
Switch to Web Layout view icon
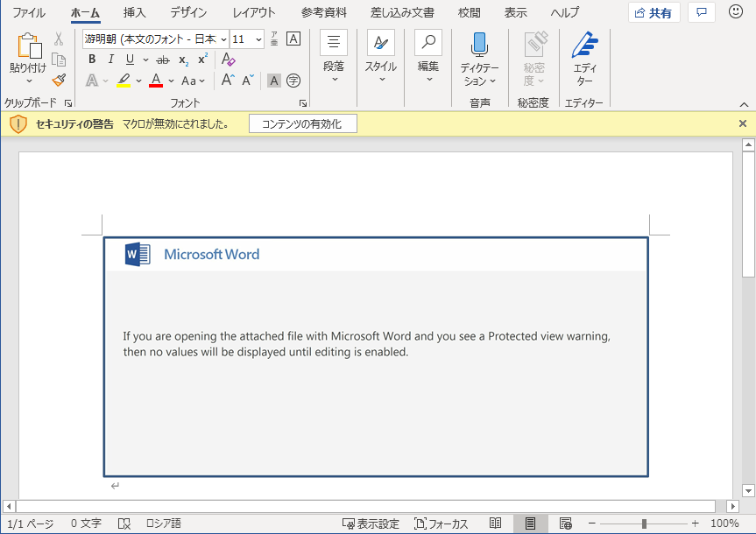pyautogui.click(x=566, y=523)
